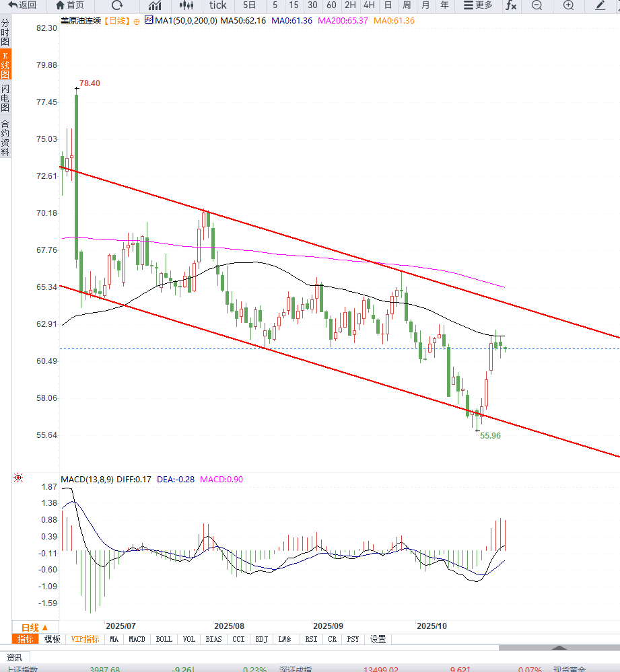Switch to 周 weekly timeframe

click(407, 5)
